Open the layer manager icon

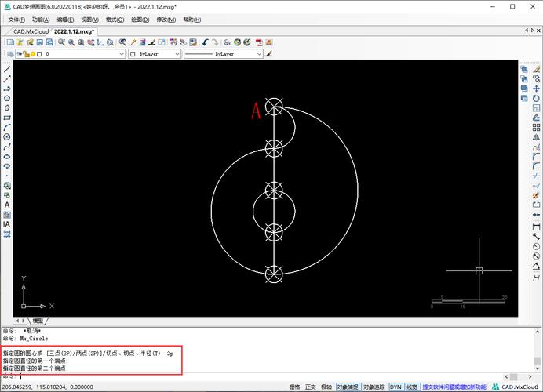[9, 55]
